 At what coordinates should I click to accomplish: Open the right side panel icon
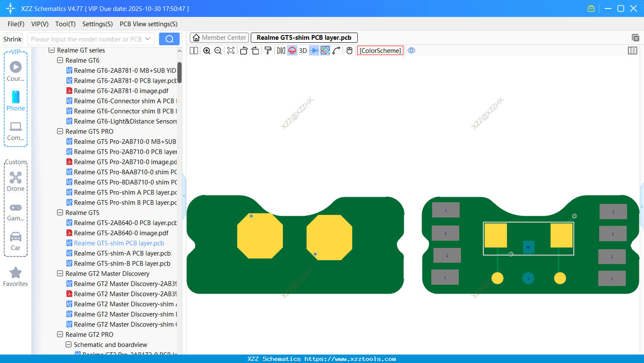(x=633, y=51)
